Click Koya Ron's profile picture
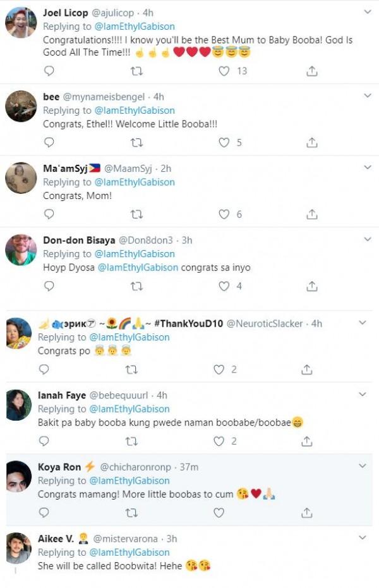 pyautogui.click(x=18, y=477)
